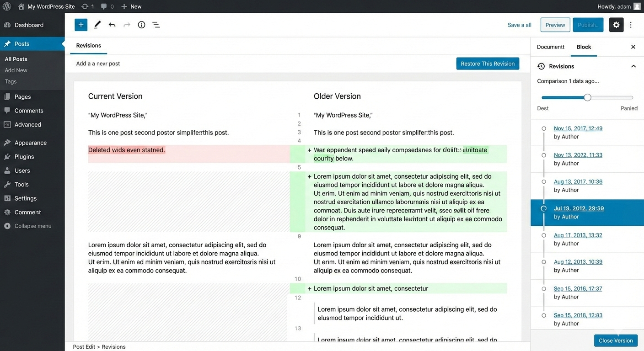Toggle the settings gear icon

pyautogui.click(x=616, y=25)
